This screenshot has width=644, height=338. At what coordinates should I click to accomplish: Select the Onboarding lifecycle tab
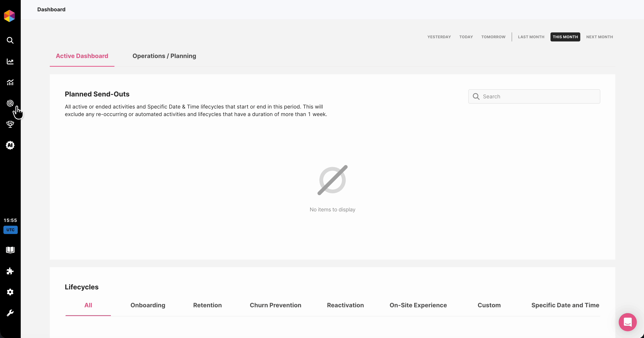click(148, 305)
